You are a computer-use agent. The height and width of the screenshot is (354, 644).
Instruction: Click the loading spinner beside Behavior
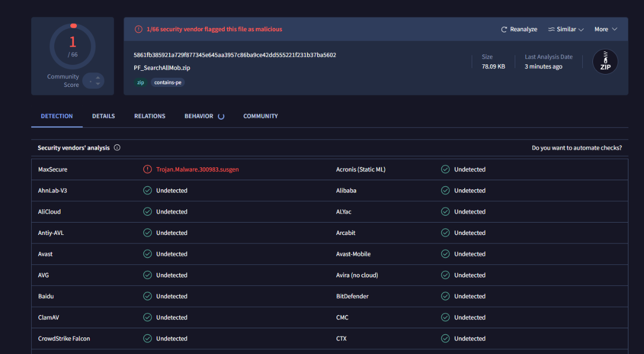221,116
